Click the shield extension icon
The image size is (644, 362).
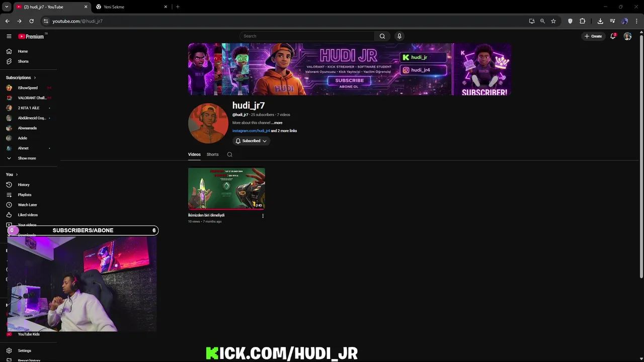570,21
